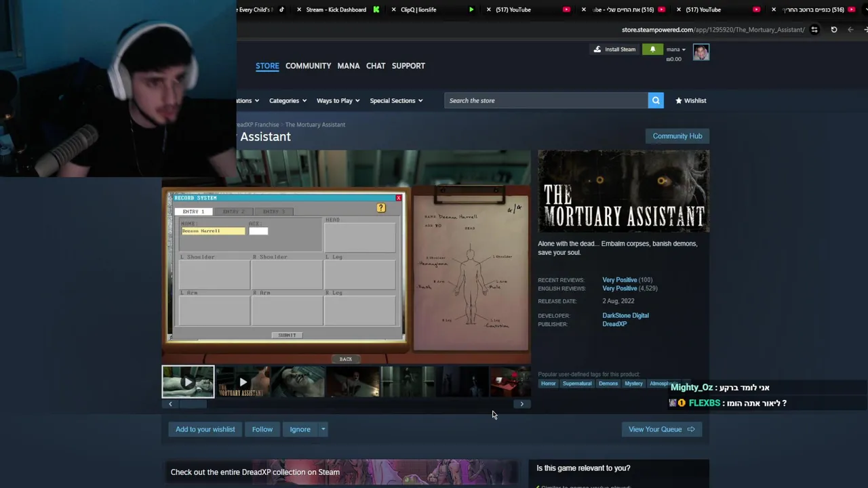The image size is (868, 488).
Task: Open the Ignore options dropdown arrow
Action: (323, 429)
